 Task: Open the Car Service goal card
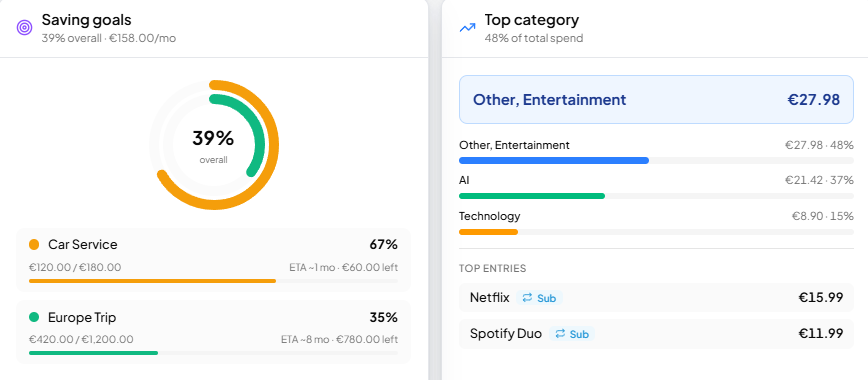coord(213,260)
